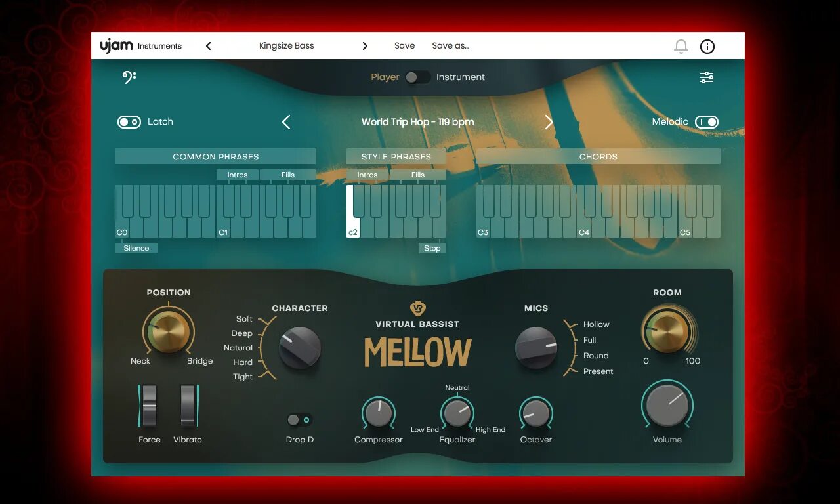Click the Vibrato wheel
The width and height of the screenshot is (840, 504).
[188, 406]
